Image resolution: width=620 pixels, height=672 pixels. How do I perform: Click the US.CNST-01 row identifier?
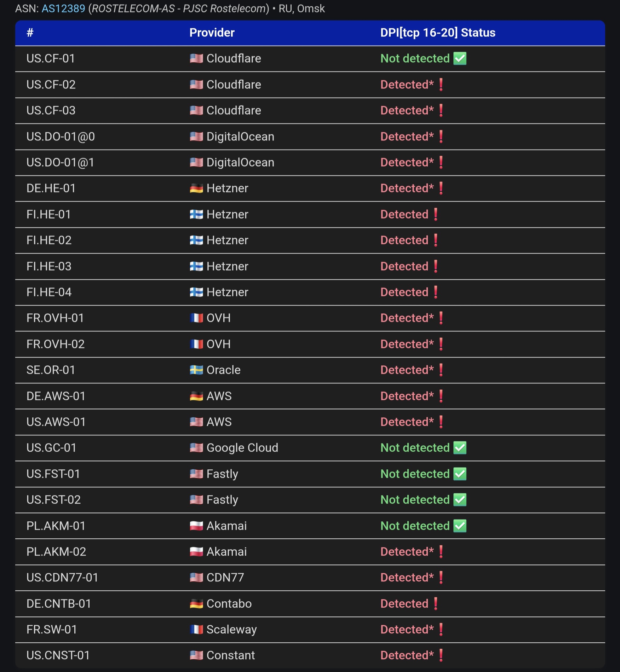click(x=58, y=655)
